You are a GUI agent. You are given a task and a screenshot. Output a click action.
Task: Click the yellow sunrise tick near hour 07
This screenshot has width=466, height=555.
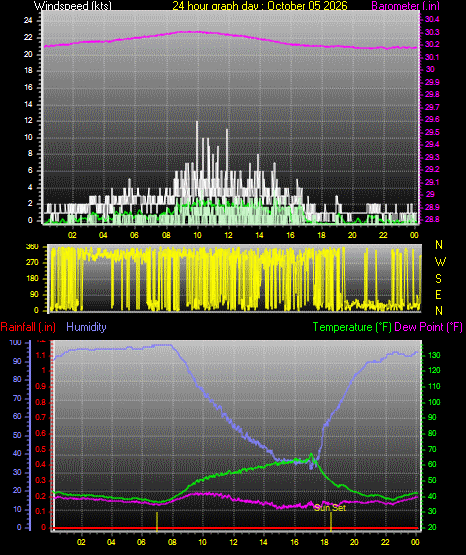tap(157, 522)
